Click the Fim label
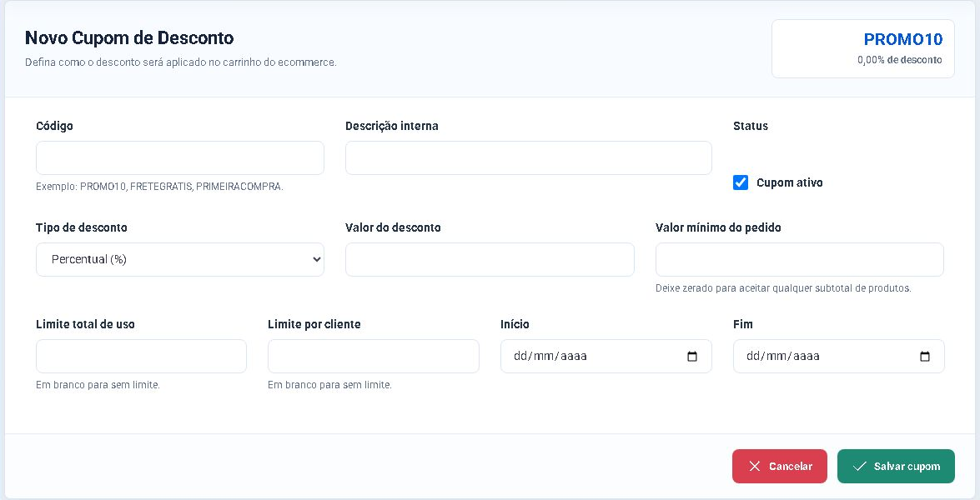 pyautogui.click(x=743, y=325)
